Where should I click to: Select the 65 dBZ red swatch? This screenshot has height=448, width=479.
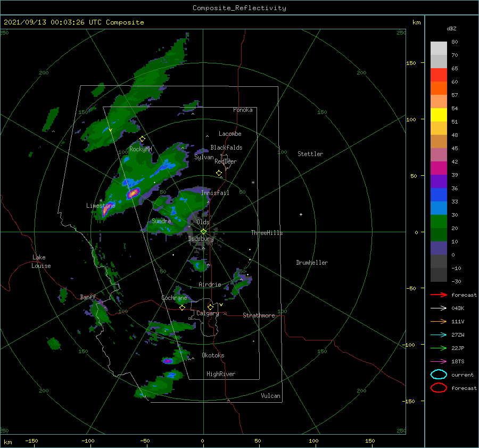tap(439, 75)
